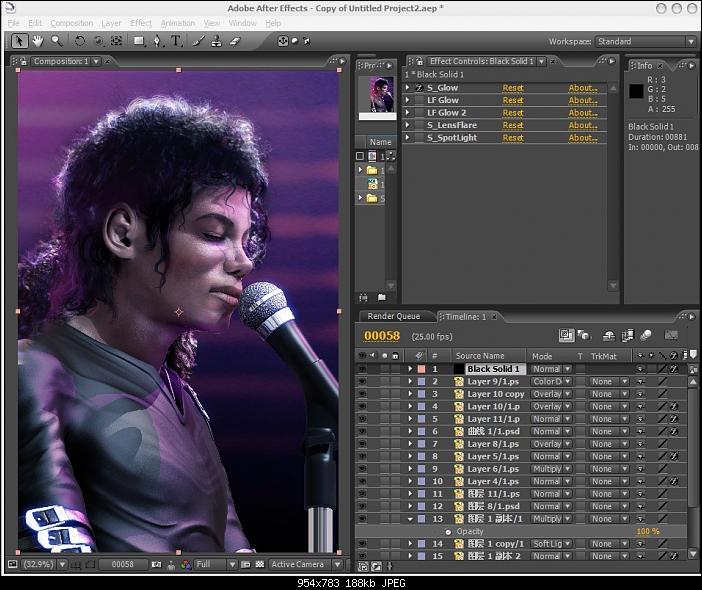Select the Brush tool
The width and height of the screenshot is (702, 590).
click(x=199, y=41)
